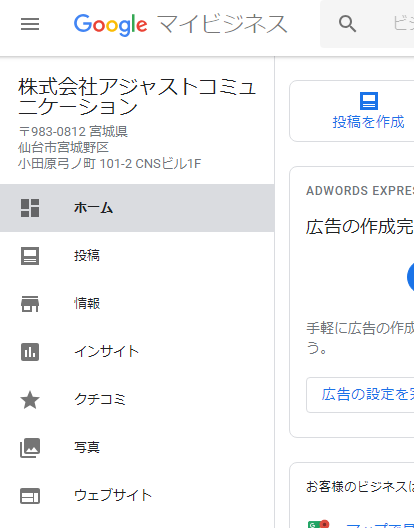
Task: Select ホーム in the sidebar
Action: click(x=137, y=208)
